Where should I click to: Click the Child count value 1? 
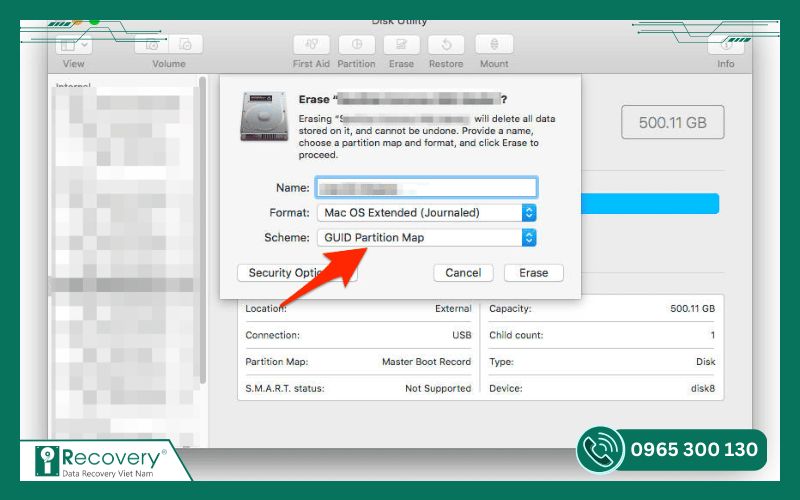713,335
